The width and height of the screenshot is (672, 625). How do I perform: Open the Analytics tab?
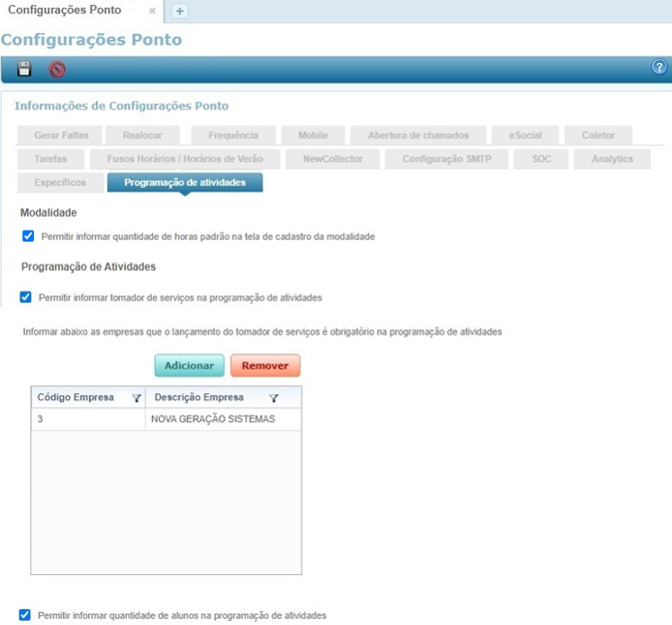611,159
